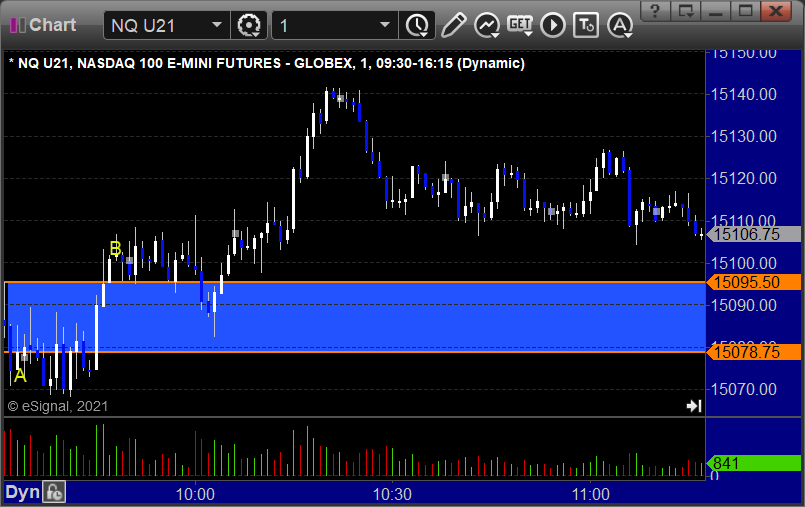
Task: Select the drawing tools pencil icon
Action: [453, 25]
